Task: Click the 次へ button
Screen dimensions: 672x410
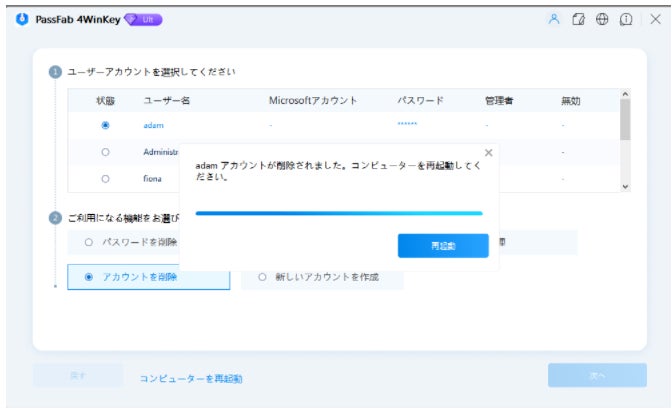Action: (597, 375)
